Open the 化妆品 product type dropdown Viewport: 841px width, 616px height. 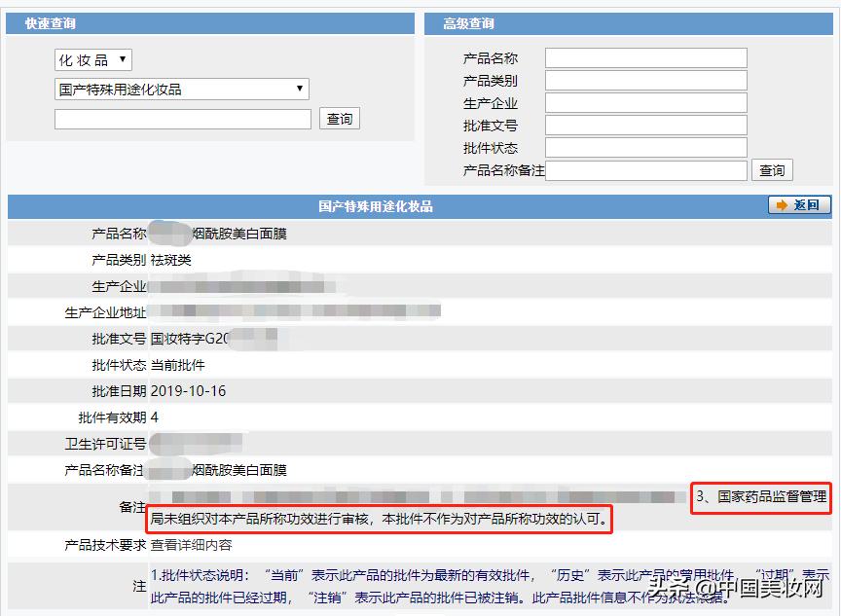tap(92, 59)
